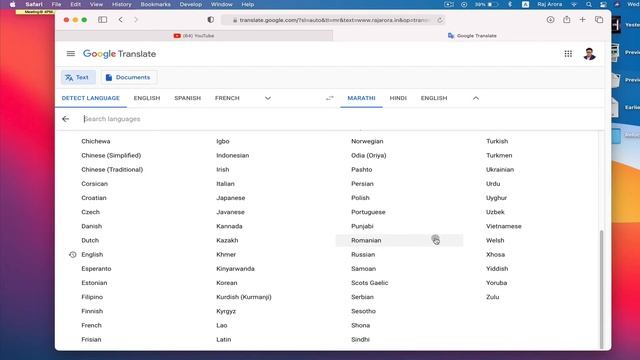Choose Latin from the language list
This screenshot has height=360, width=640.
(224, 340)
